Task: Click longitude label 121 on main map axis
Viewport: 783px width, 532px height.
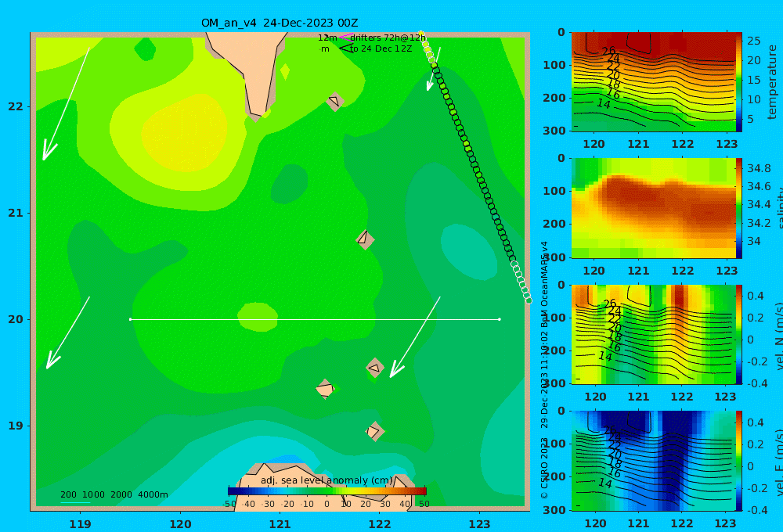Action: 280,524
